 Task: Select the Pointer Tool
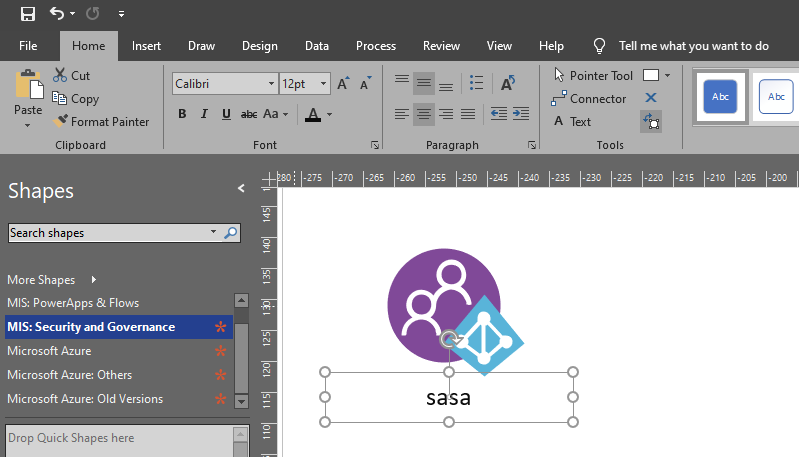(593, 75)
